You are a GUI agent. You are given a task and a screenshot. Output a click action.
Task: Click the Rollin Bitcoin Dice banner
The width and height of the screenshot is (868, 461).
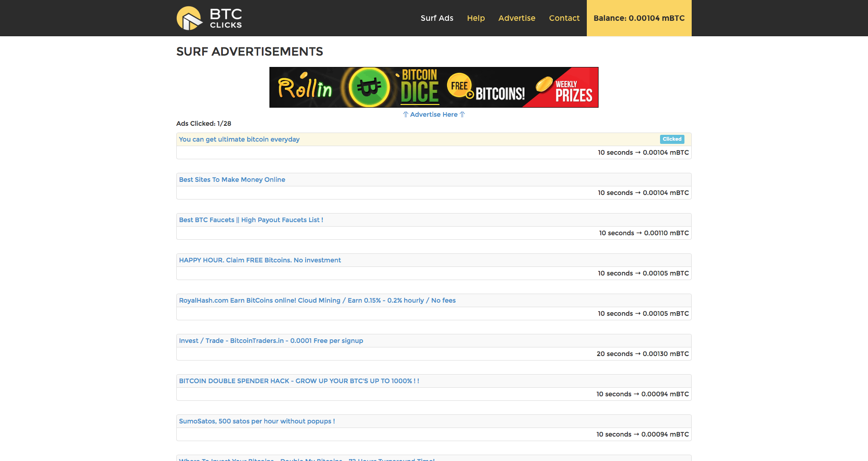coord(434,87)
